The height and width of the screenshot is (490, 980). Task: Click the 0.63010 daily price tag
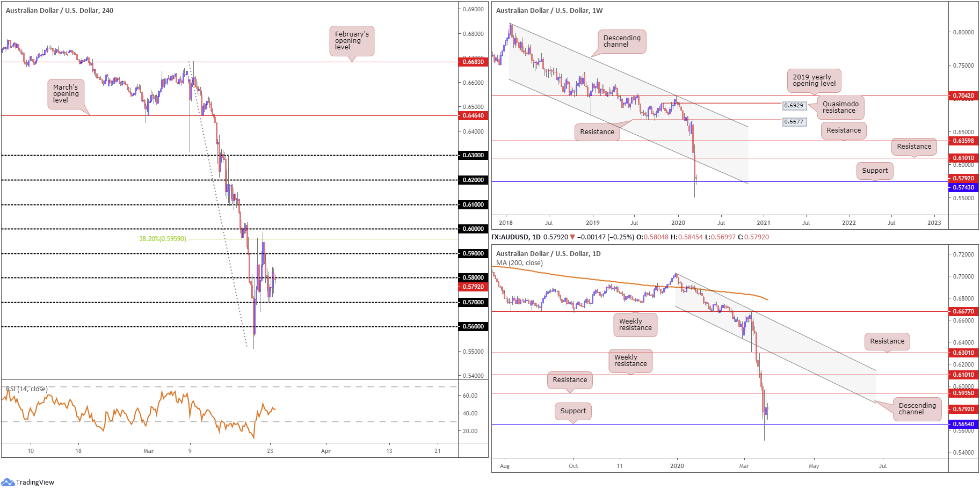(963, 353)
